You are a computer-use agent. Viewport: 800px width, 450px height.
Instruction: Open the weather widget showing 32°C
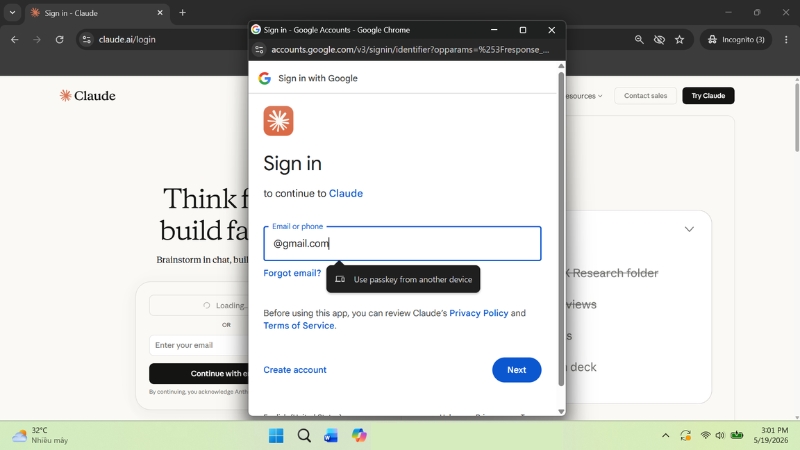(40, 435)
